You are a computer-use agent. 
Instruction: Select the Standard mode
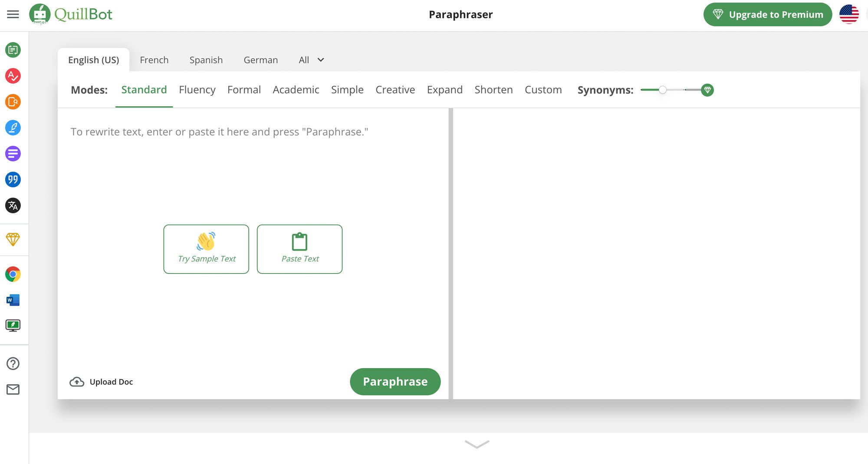pos(144,90)
